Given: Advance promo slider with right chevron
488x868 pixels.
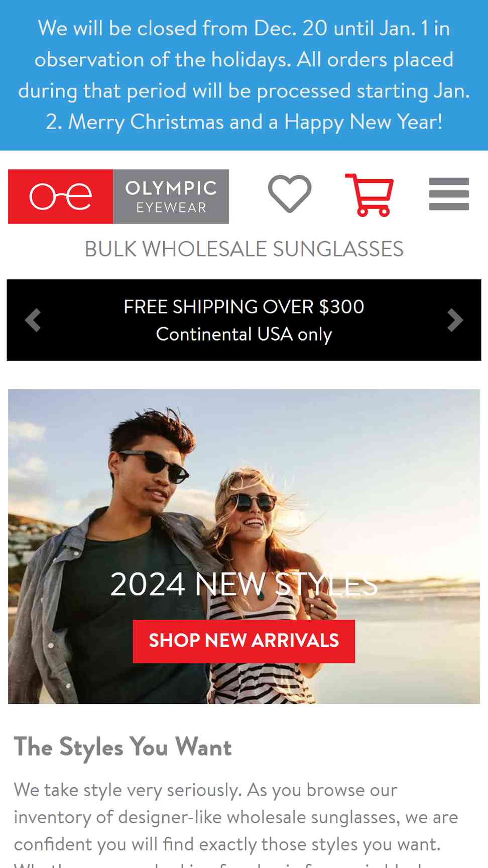Looking at the screenshot, I should [x=455, y=320].
